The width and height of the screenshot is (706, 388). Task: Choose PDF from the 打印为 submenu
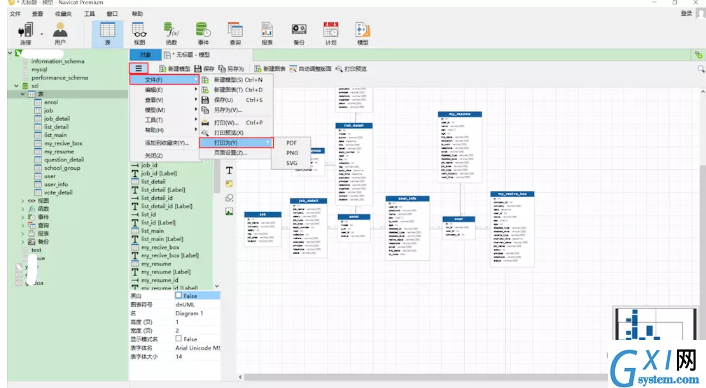291,143
